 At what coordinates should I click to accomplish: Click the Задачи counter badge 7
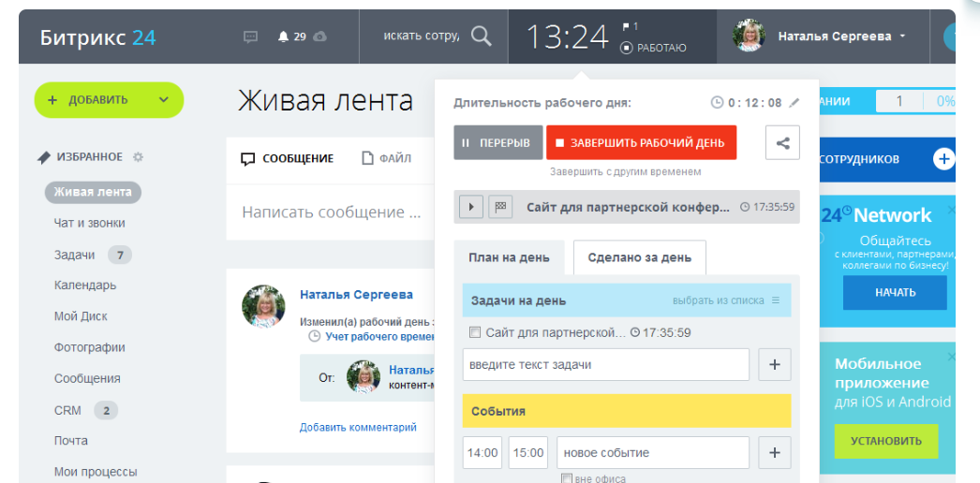[119, 255]
